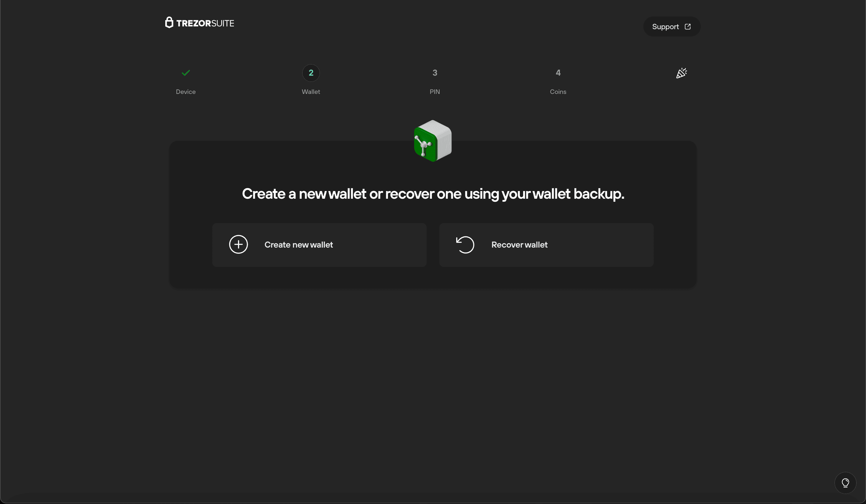Click the step 2 Wallet circle
866x504 pixels.
tap(311, 73)
